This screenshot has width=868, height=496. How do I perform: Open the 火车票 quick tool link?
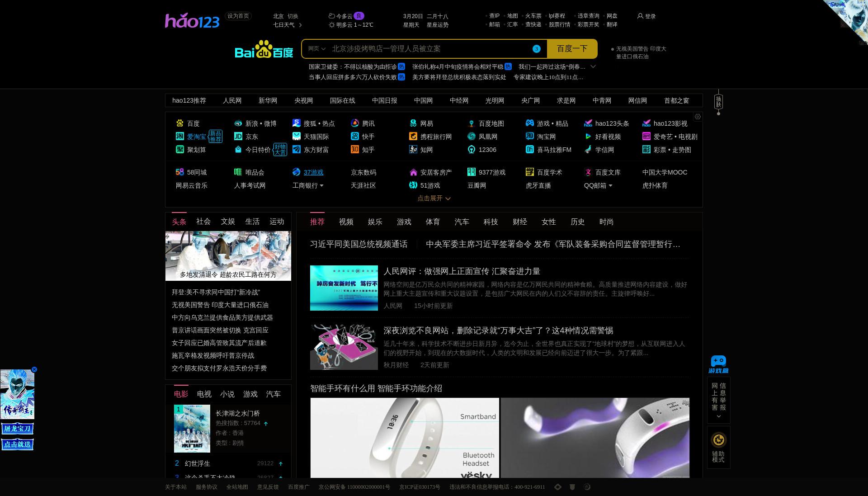533,16
